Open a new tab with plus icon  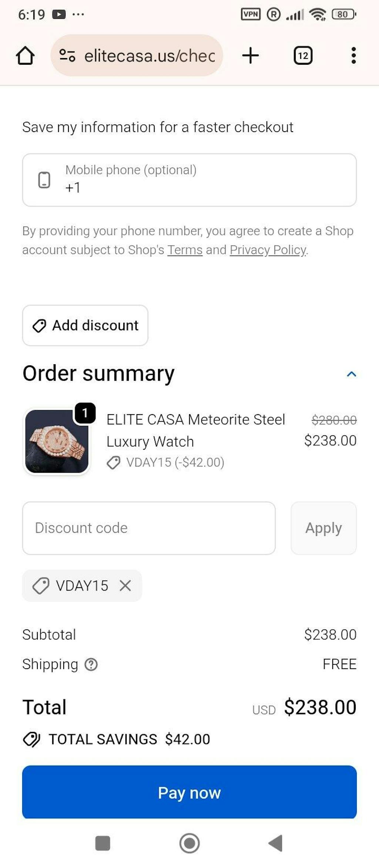click(x=251, y=56)
